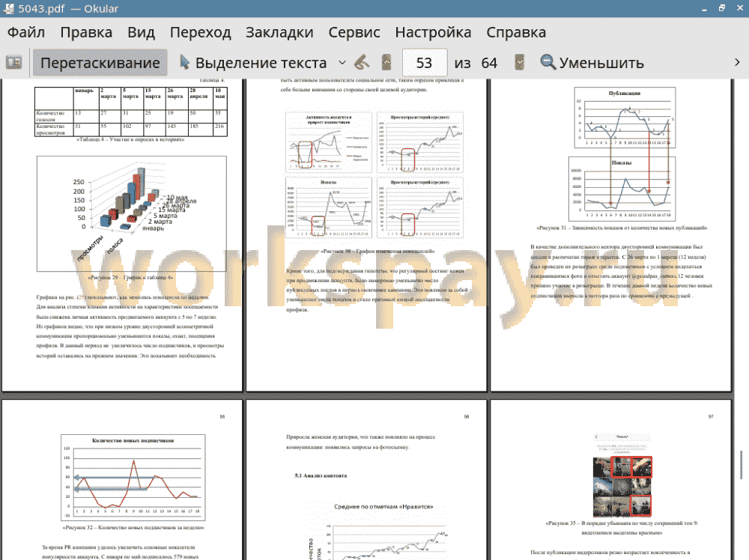Click the annotation highlighter icon
This screenshot has width=749, height=560.
tap(362, 63)
